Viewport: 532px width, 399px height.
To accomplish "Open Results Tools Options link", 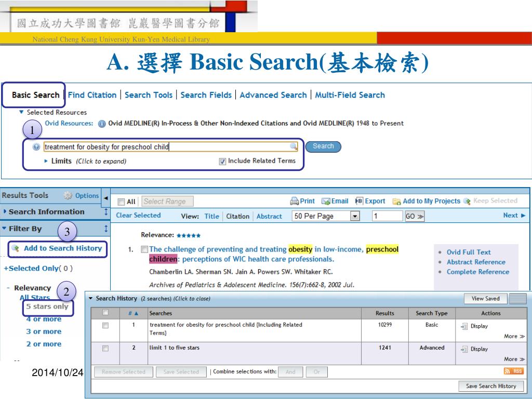I will tap(87, 196).
